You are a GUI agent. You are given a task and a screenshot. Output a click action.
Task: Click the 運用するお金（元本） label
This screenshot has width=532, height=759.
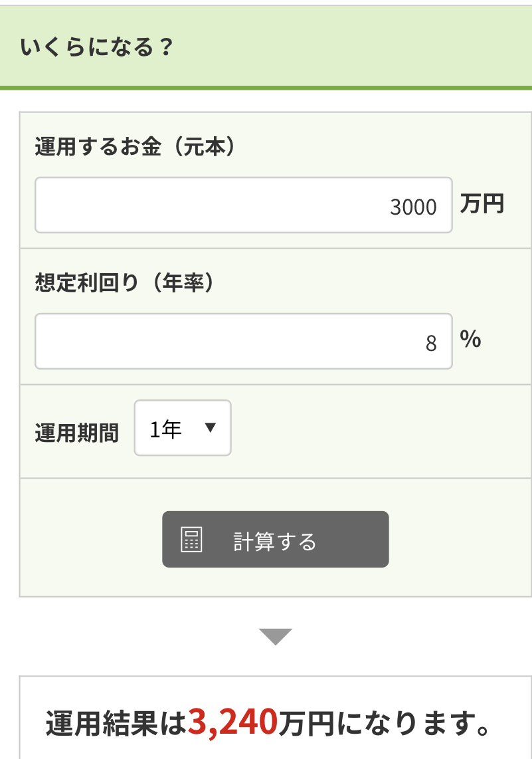tap(134, 146)
